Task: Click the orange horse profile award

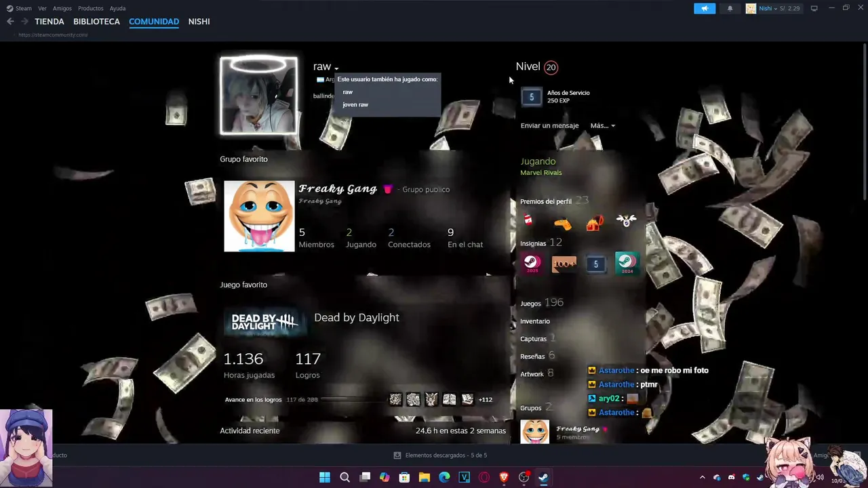Action: coord(562,223)
